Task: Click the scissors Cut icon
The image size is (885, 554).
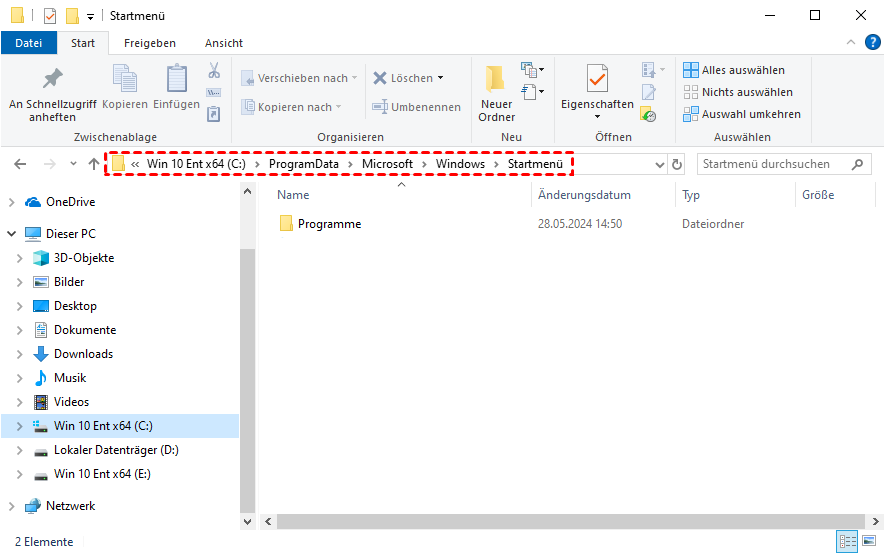Action: [214, 71]
